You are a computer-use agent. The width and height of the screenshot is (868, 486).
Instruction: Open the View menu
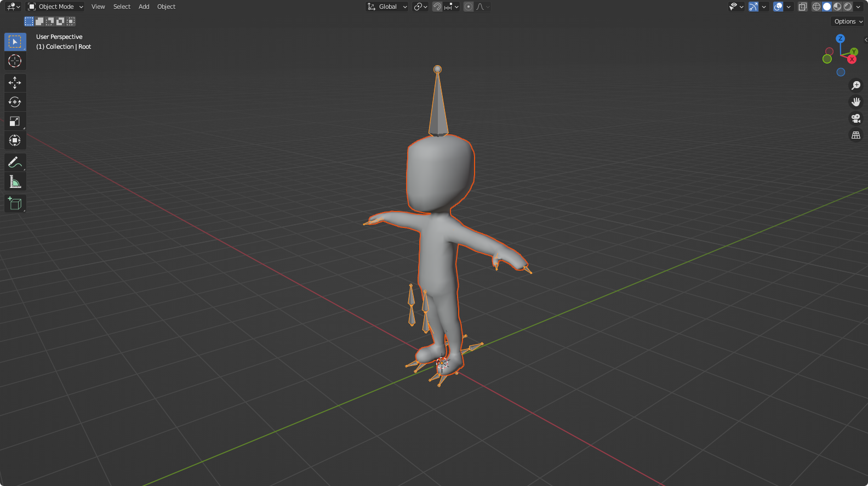[x=98, y=7]
